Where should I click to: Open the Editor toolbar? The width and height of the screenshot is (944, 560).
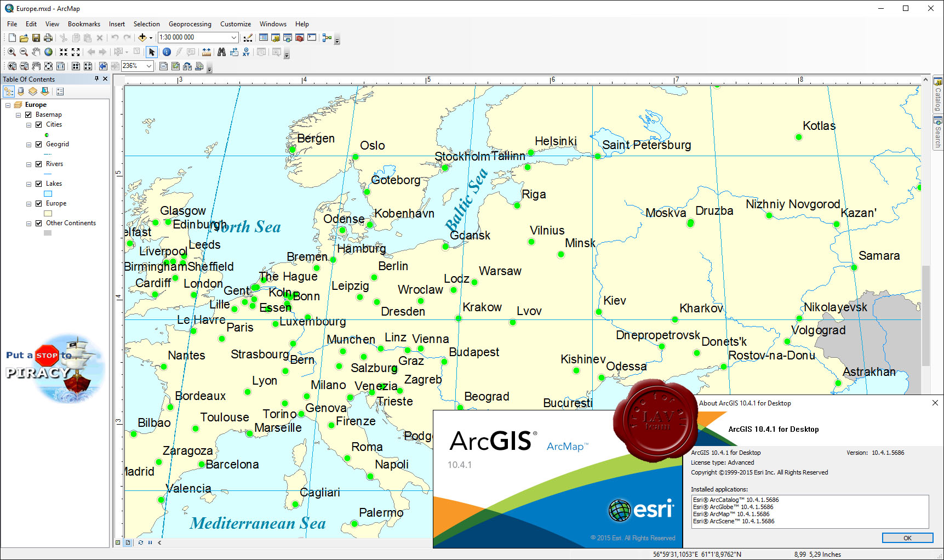point(248,38)
